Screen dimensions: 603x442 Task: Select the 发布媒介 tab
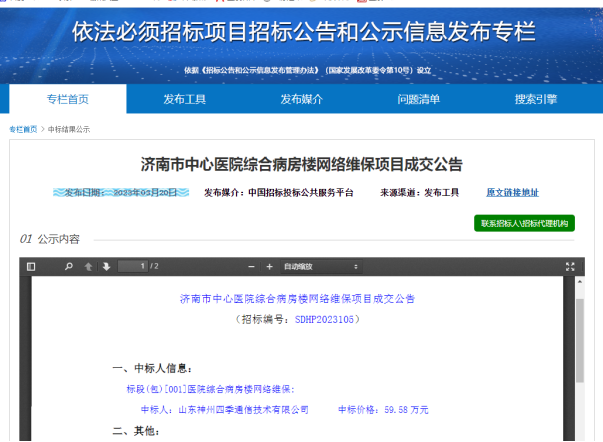301,99
